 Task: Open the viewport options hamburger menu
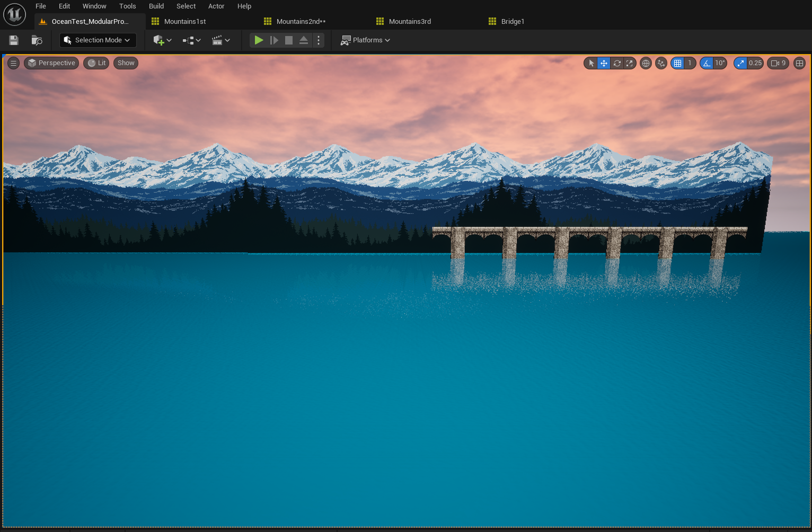tap(14, 63)
